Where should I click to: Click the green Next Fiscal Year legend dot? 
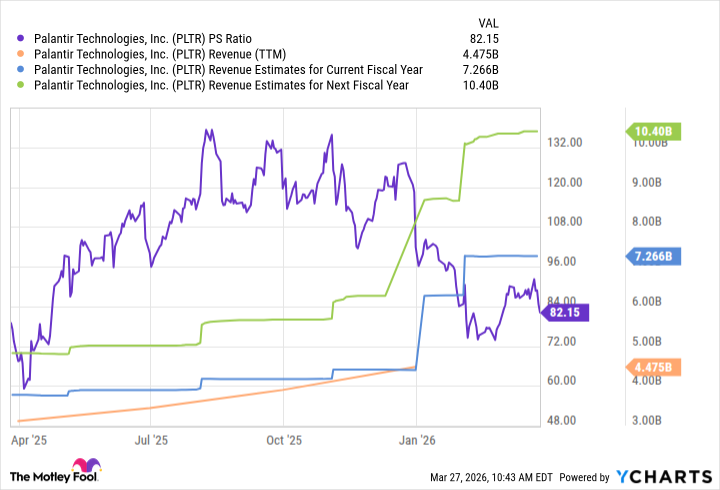(18, 86)
